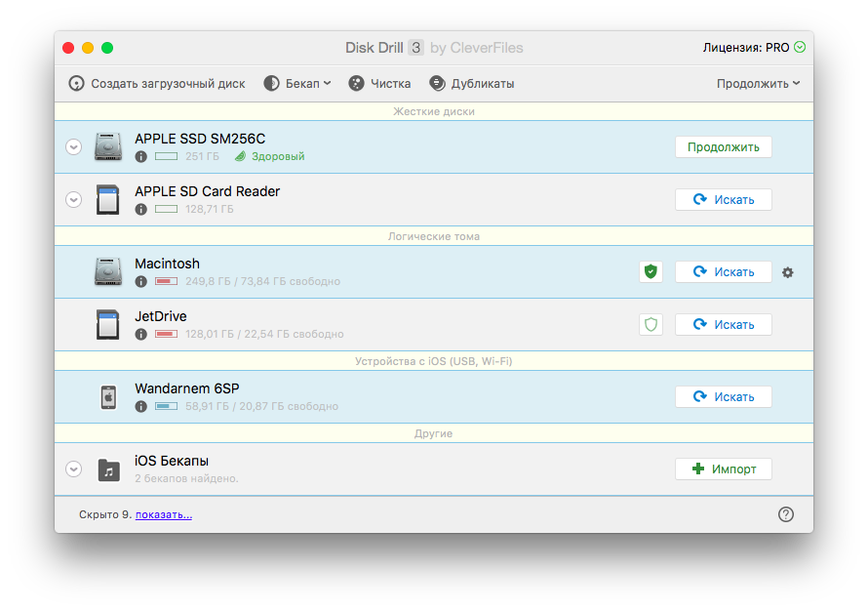Screen dimensions: 868x611
Task: Click the Wandarnem 6SP iPhone icon
Action: (x=108, y=397)
